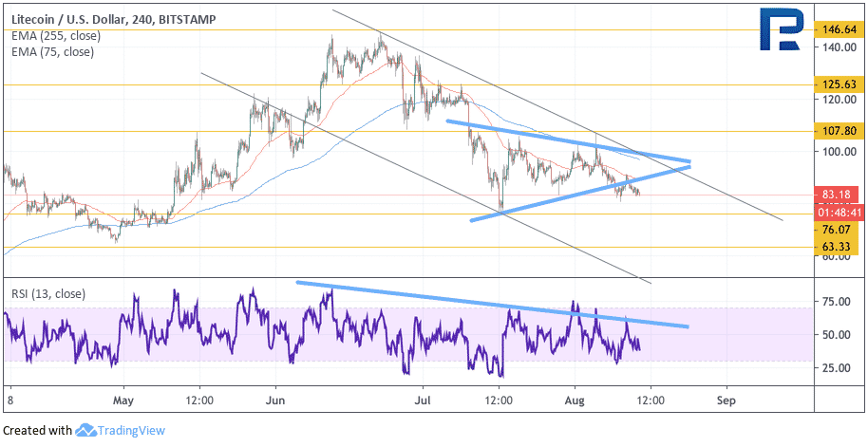Click the 146.64 price level label
This screenshot has height=447, width=868.
(837, 29)
